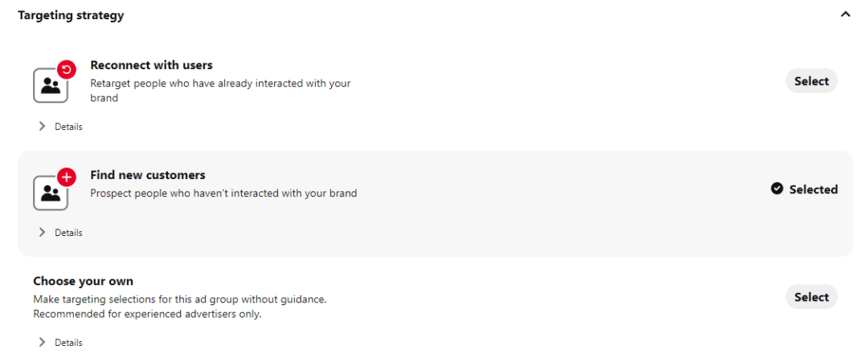868x362 pixels.
Task: Click the Find new customers people icon
Action: 50,193
